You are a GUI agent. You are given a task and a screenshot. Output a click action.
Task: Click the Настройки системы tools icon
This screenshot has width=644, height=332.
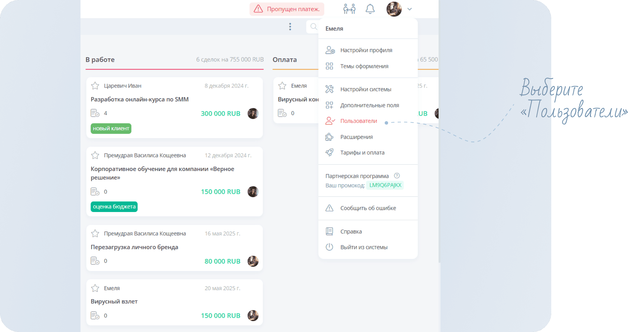click(x=329, y=89)
